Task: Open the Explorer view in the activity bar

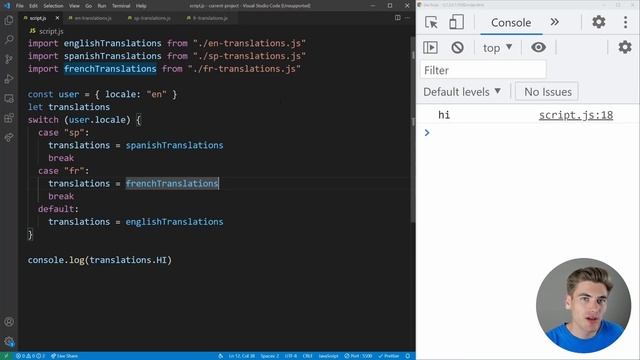Action: (x=9, y=20)
